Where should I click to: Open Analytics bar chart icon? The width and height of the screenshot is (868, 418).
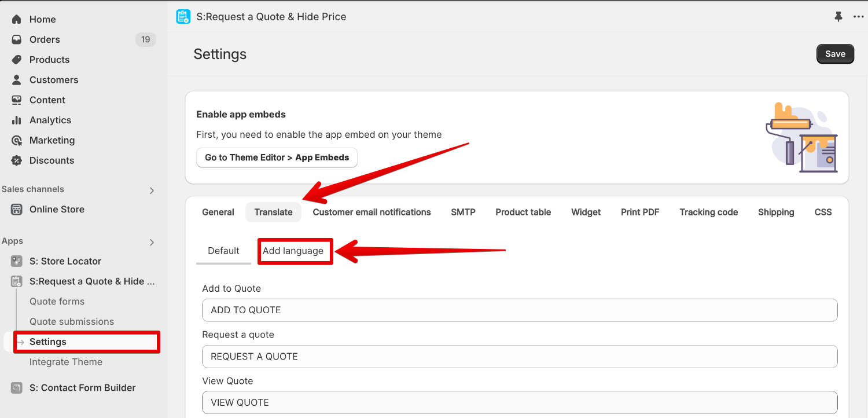[x=17, y=120]
